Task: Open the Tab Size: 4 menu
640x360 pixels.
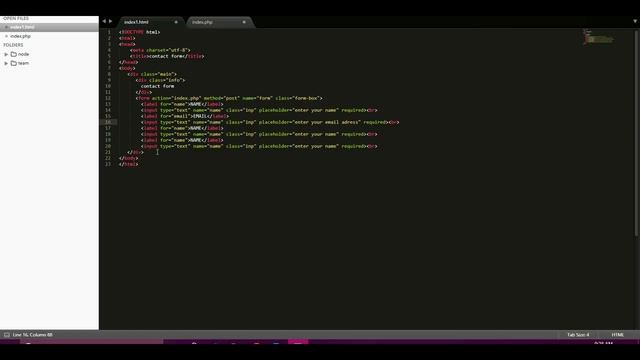Action: pos(578,335)
